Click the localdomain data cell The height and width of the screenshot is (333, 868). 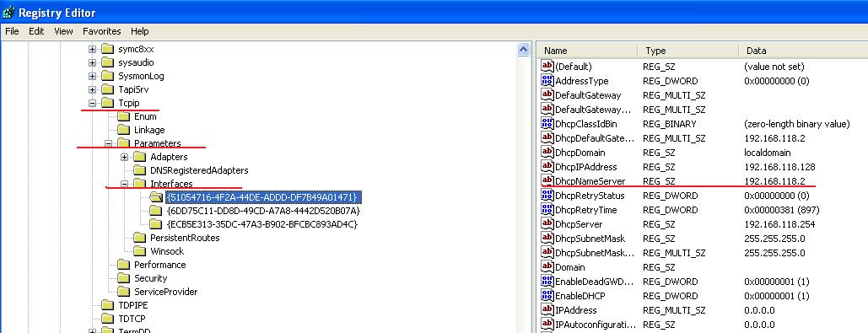(768, 152)
